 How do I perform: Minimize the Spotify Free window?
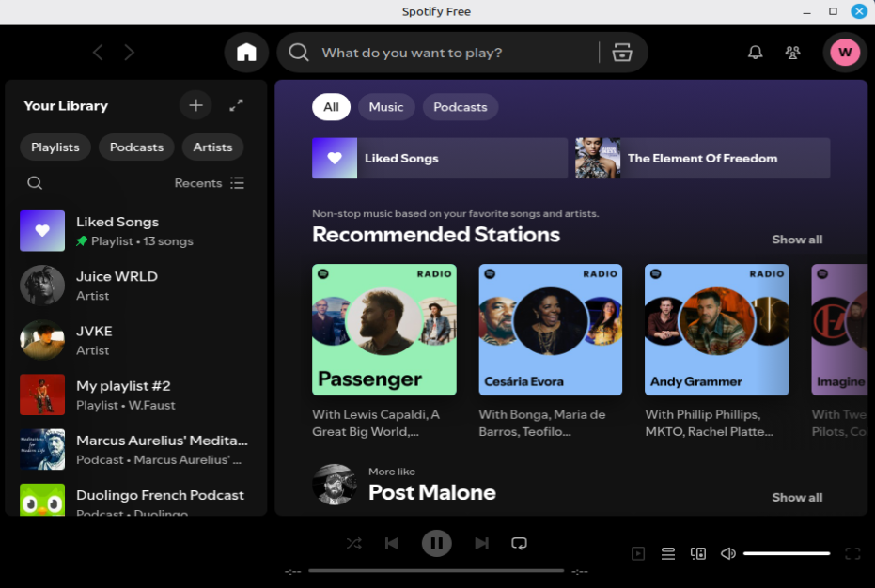(807, 11)
